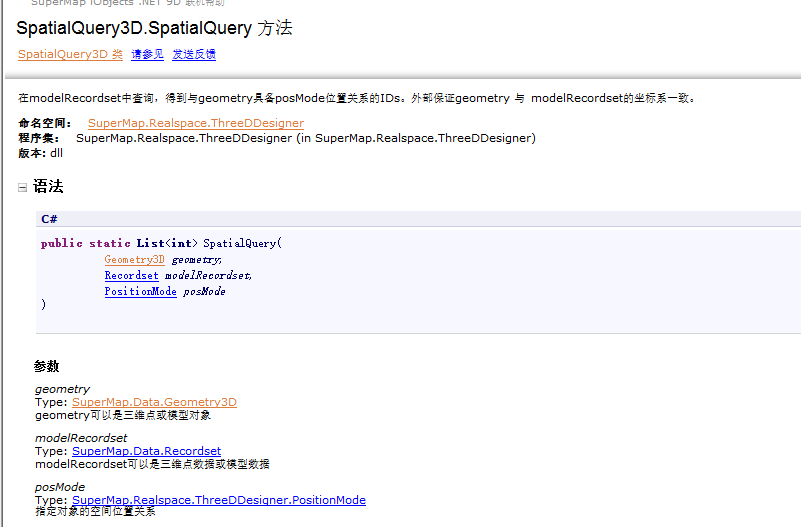
Task: Open Geometry3D link in the syntax code
Action: pyautogui.click(x=134, y=259)
